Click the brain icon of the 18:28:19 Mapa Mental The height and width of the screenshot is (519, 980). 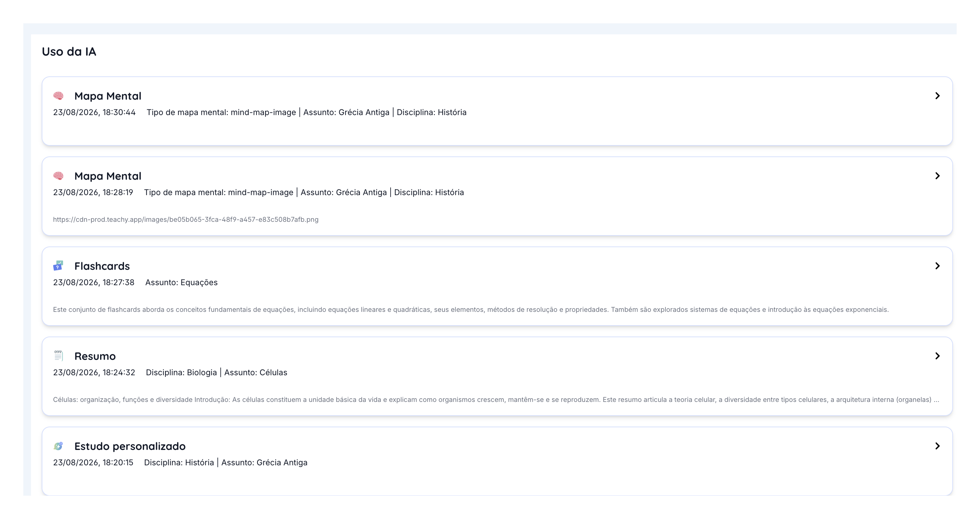click(58, 176)
